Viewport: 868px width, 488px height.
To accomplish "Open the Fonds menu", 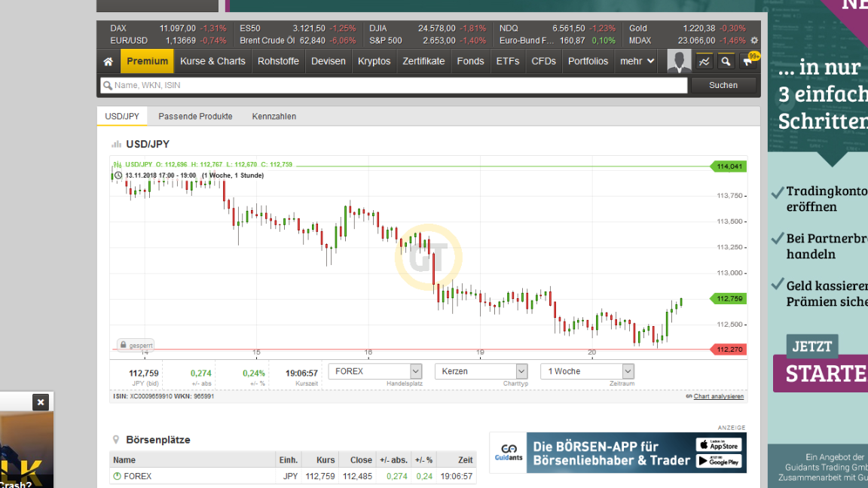I will tap(470, 62).
